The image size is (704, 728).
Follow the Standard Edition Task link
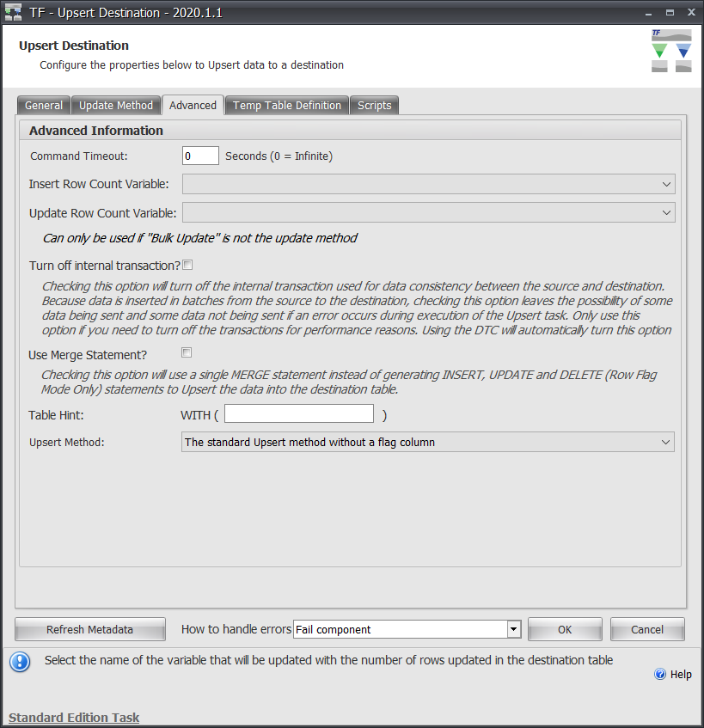(x=73, y=717)
